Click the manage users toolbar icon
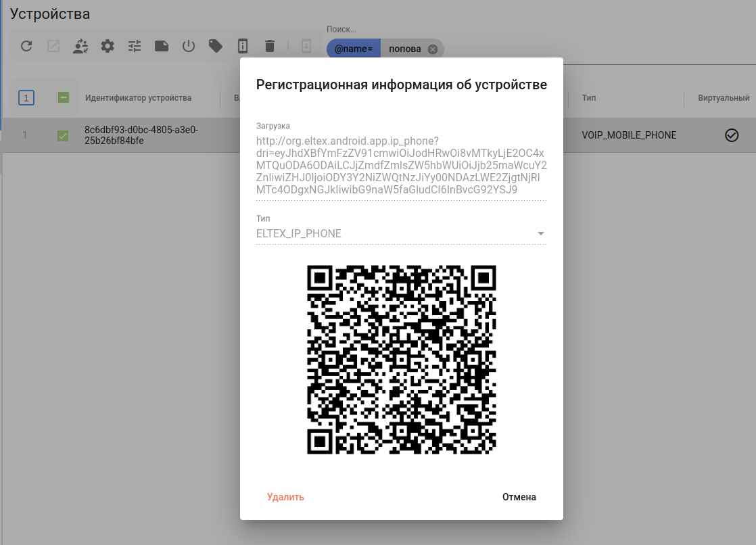The width and height of the screenshot is (756, 545). click(x=80, y=46)
